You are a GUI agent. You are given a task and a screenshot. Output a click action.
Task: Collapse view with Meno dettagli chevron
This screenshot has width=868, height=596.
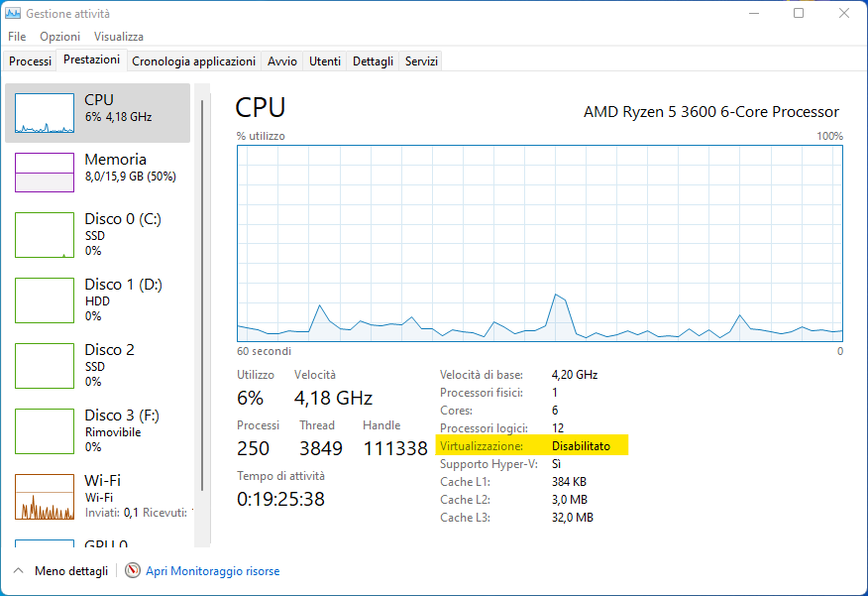[17, 571]
